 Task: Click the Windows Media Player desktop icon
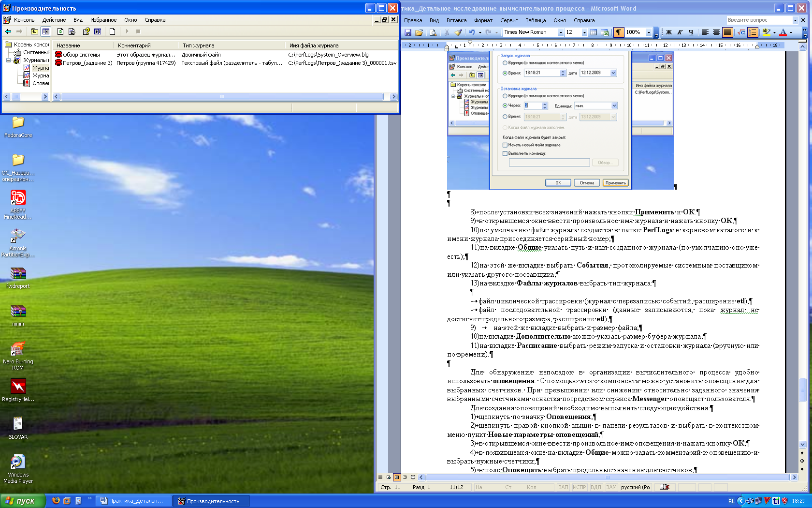pos(18,468)
